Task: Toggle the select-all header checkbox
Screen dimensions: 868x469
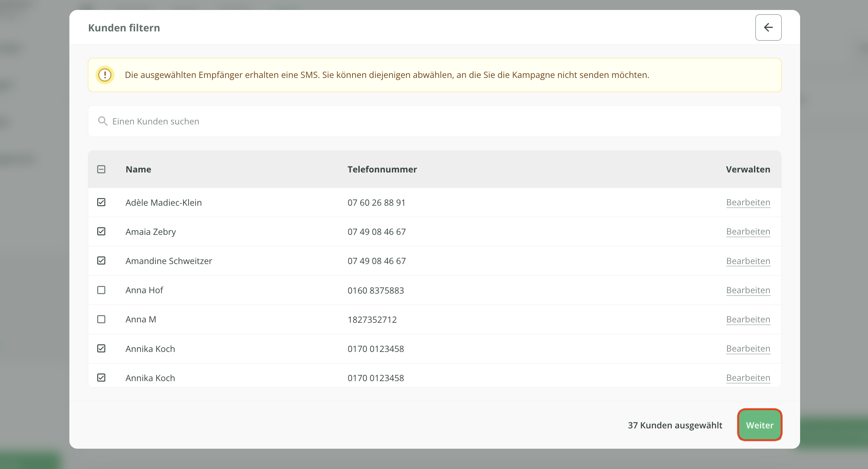Action: coord(101,169)
